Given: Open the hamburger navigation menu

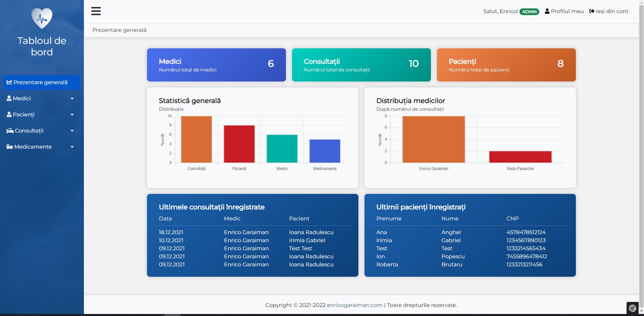Looking at the screenshot, I should click(96, 11).
